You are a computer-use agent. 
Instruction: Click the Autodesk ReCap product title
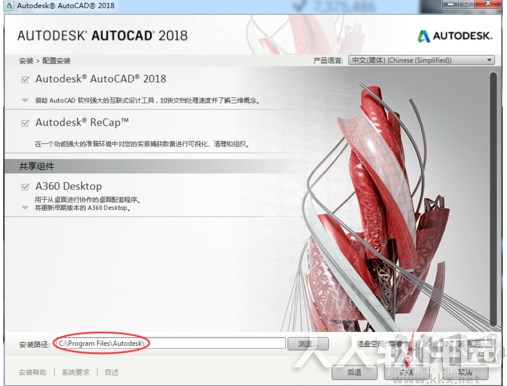pos(82,122)
